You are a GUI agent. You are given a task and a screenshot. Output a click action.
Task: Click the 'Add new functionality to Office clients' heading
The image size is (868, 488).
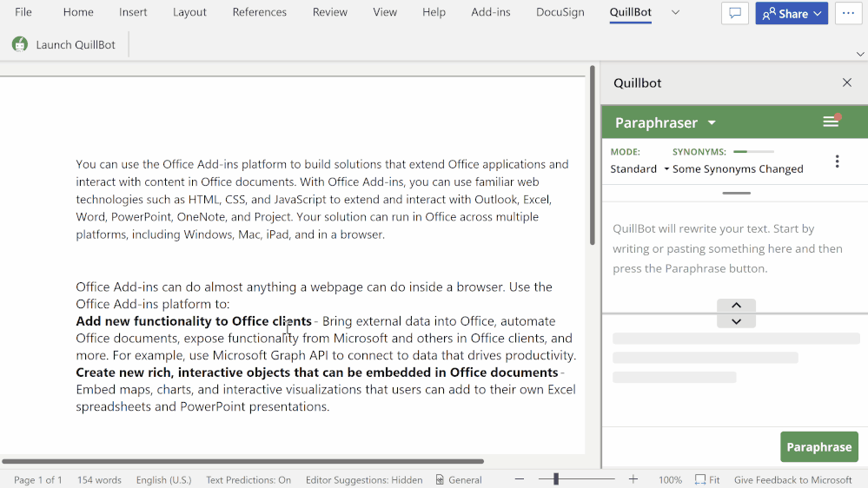tap(194, 321)
